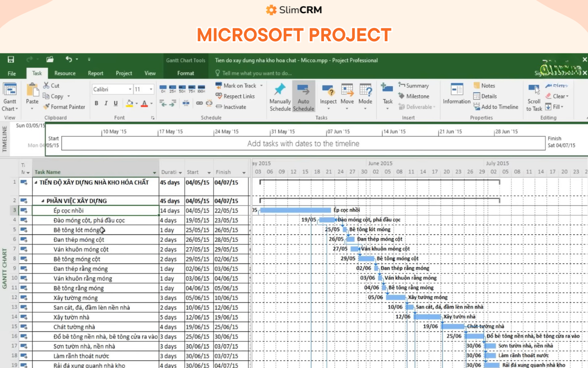Click the Save icon in quick access

point(11,60)
